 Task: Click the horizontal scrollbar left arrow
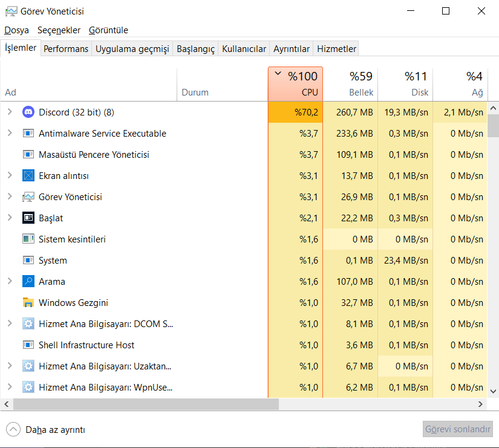point(7,404)
